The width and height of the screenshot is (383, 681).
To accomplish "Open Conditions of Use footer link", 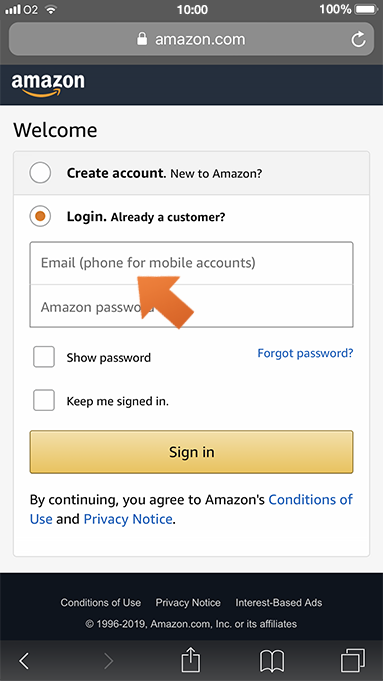I will click(101, 602).
